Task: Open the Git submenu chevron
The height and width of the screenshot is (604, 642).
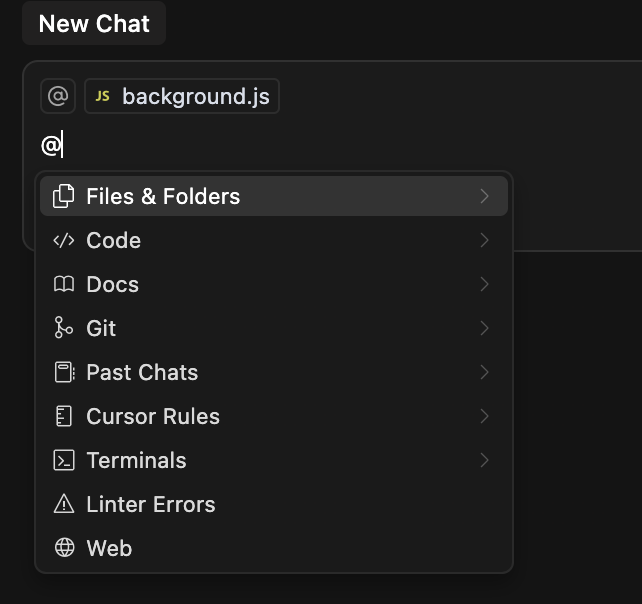Action: point(485,328)
